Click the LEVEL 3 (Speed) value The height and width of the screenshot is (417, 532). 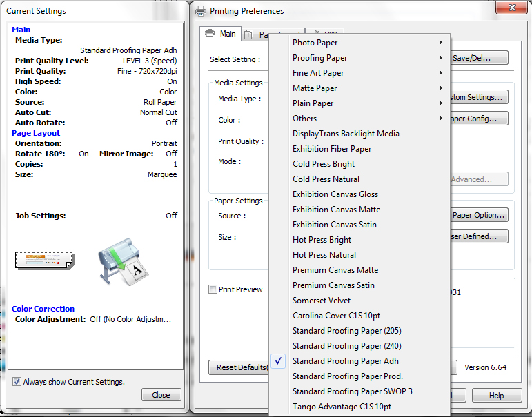150,61
